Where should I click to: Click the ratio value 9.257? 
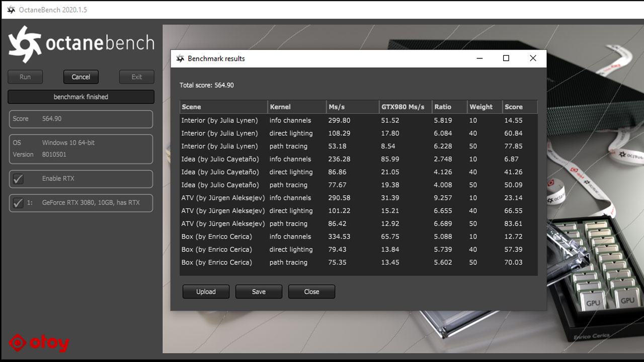(443, 198)
